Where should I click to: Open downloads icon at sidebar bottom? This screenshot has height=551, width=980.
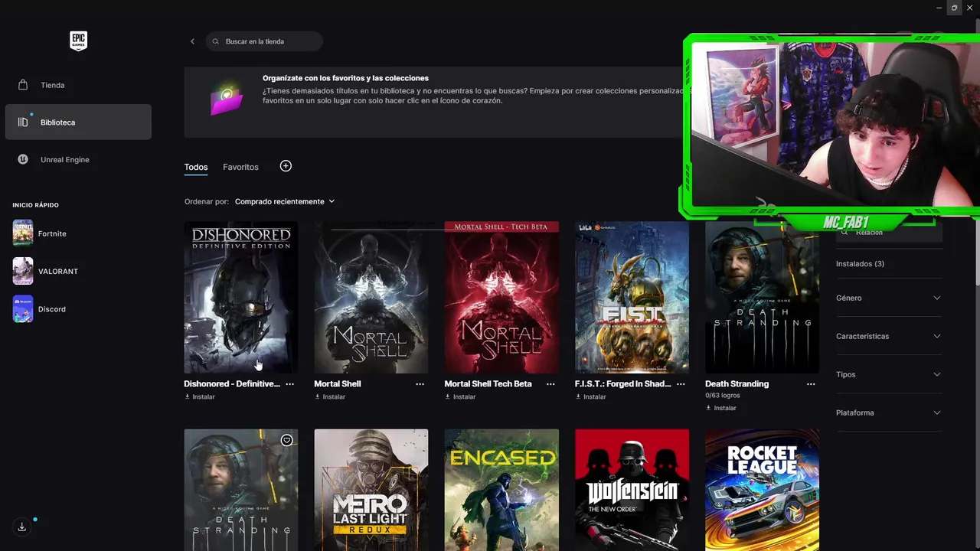tap(22, 527)
